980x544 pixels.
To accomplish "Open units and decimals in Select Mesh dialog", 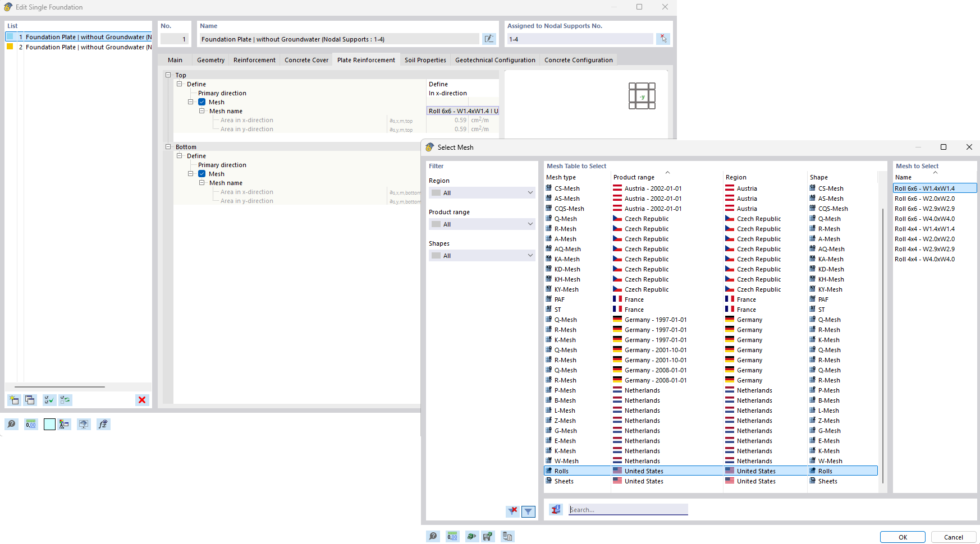I will (x=452, y=537).
